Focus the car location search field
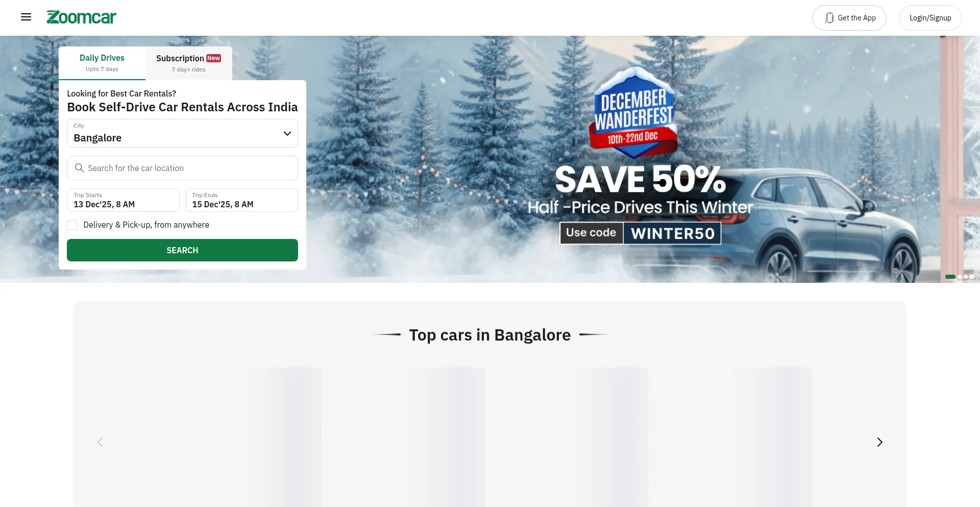The height and width of the screenshot is (507, 980). click(182, 168)
